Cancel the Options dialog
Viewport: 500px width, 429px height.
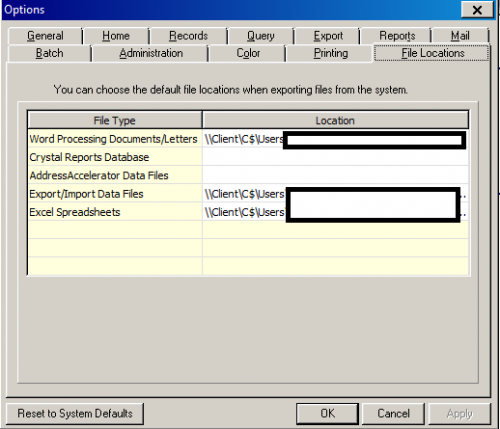click(393, 414)
